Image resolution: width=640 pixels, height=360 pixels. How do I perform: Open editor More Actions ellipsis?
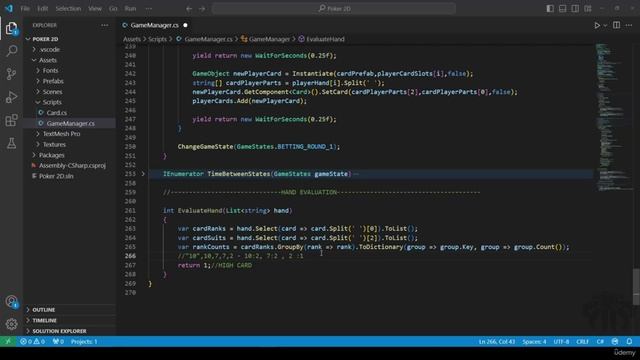(x=629, y=25)
